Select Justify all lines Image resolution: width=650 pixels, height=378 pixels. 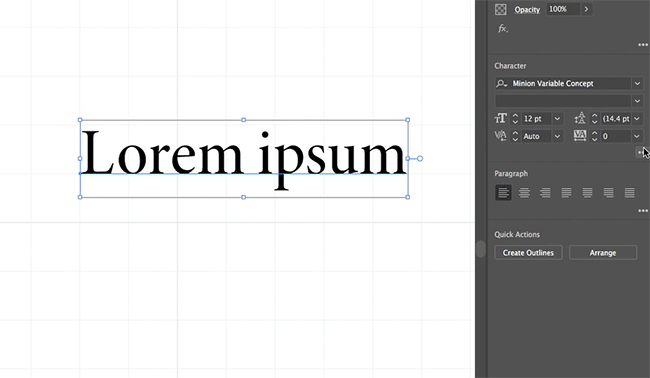(630, 193)
